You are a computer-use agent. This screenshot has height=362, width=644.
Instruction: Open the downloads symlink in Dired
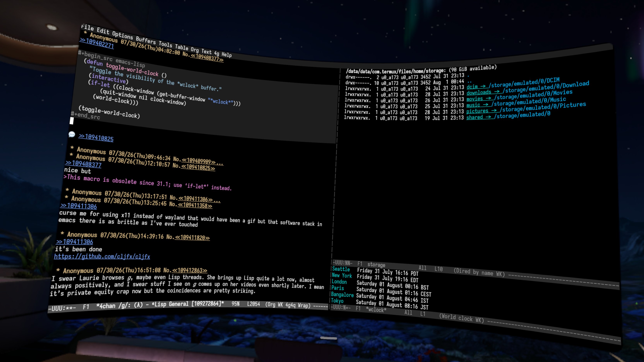coord(479,92)
